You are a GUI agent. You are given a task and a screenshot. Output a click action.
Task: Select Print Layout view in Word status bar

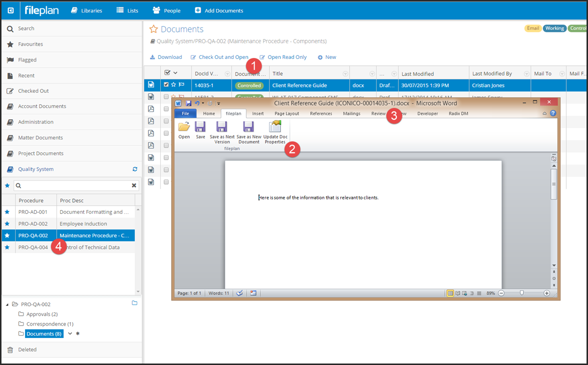tap(450, 293)
